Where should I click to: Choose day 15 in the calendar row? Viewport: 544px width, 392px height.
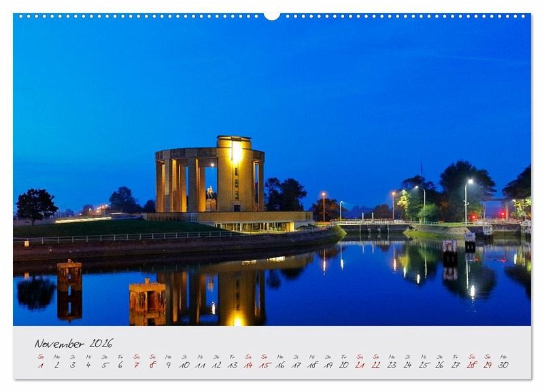pyautogui.click(x=264, y=365)
